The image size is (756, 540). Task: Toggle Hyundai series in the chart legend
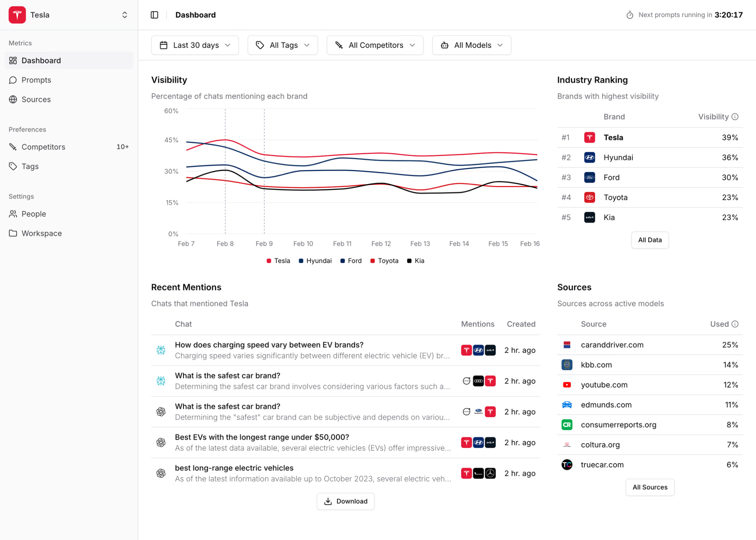coord(315,261)
